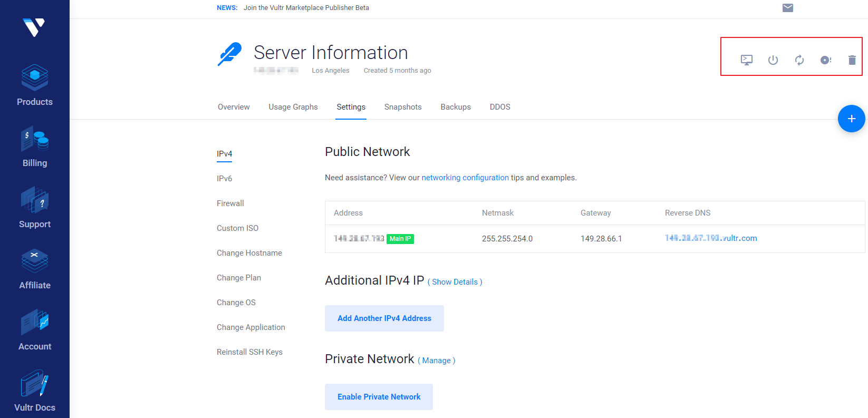This screenshot has height=418, width=868.
Task: Click the blue plus deploy button
Action: (852, 119)
